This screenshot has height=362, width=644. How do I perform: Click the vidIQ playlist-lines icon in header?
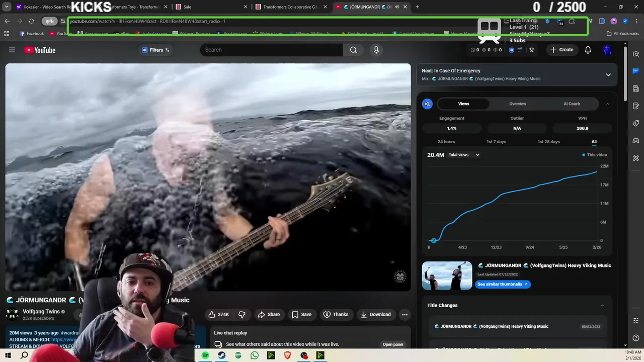coord(520,50)
